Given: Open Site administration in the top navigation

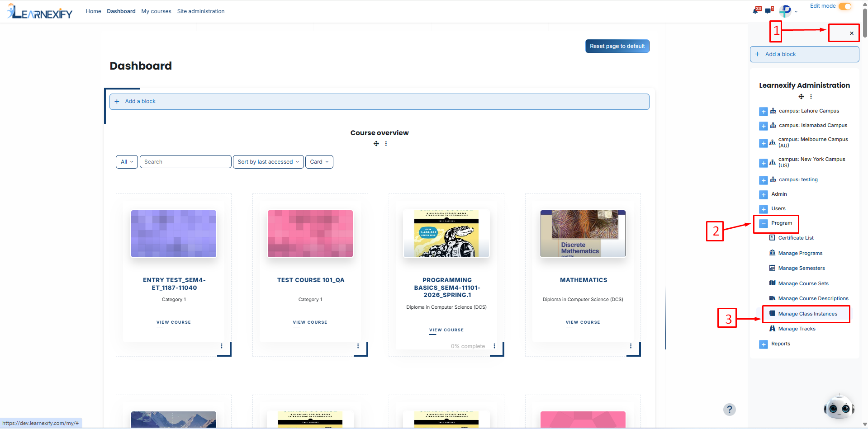Looking at the screenshot, I should [x=201, y=11].
